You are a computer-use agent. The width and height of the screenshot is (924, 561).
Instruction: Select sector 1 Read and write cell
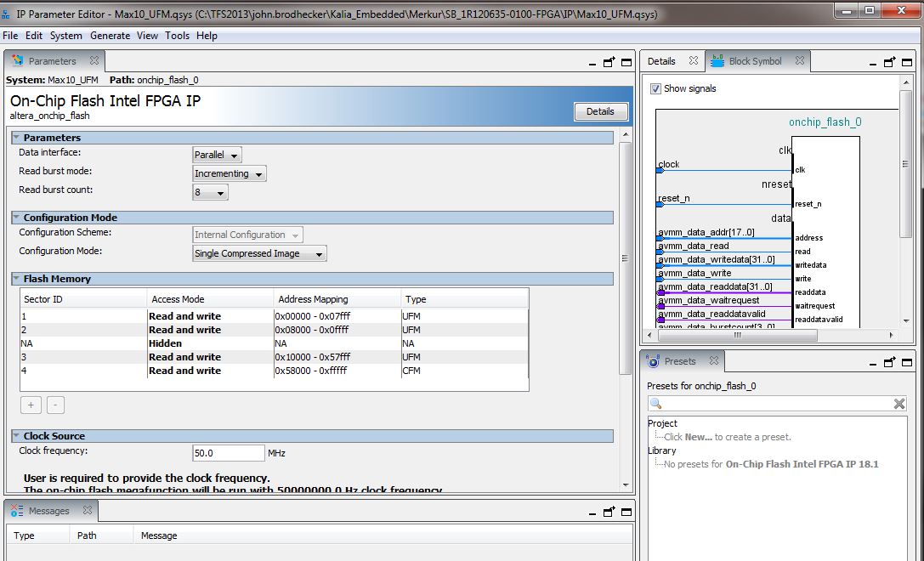tap(210, 316)
